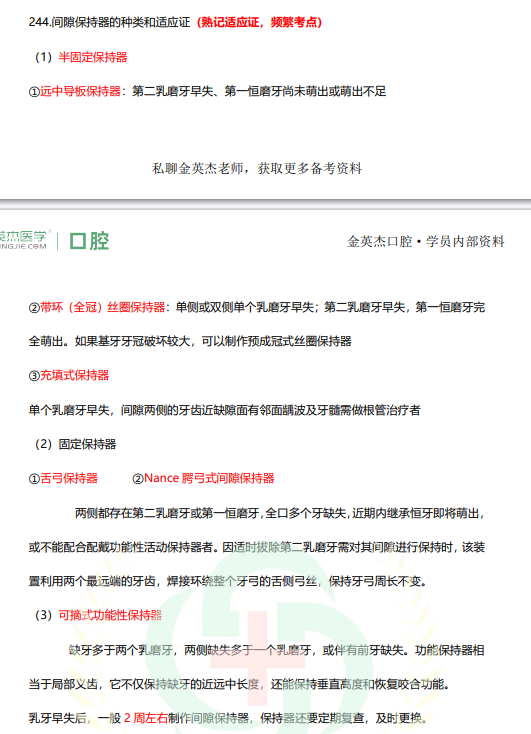The height and width of the screenshot is (734, 531).
Task: Click line starting 两侧都存在第二乳磨牙或第一恒磨牙
Action: (x=280, y=514)
